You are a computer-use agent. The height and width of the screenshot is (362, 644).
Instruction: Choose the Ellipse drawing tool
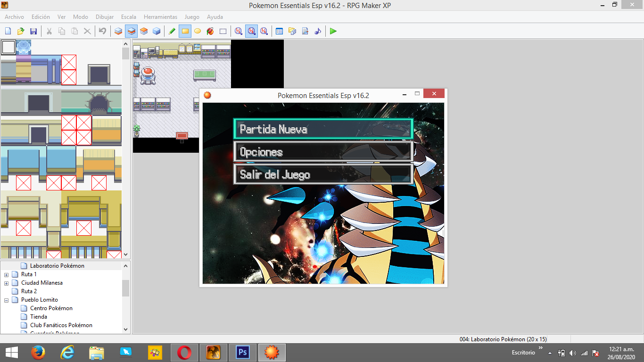(198, 31)
